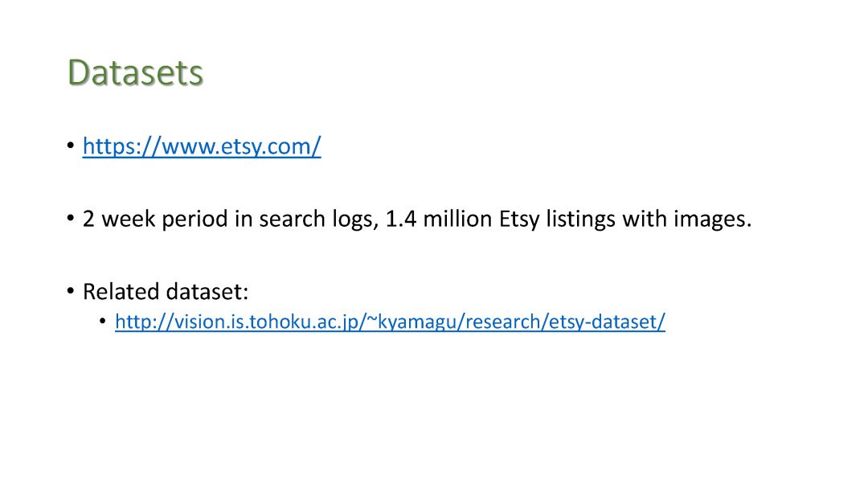Screen dimensions: 868x488
Task: Click the green Datasets slide title
Action: [x=136, y=72]
